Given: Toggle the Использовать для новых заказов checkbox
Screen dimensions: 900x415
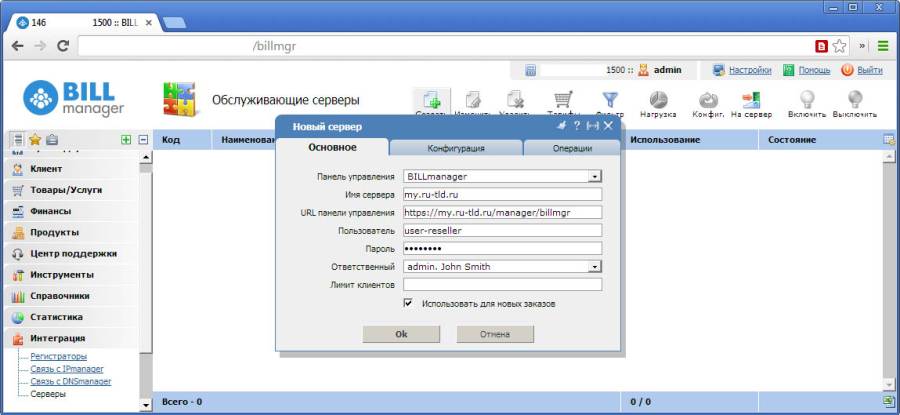Looking at the screenshot, I should (x=408, y=303).
